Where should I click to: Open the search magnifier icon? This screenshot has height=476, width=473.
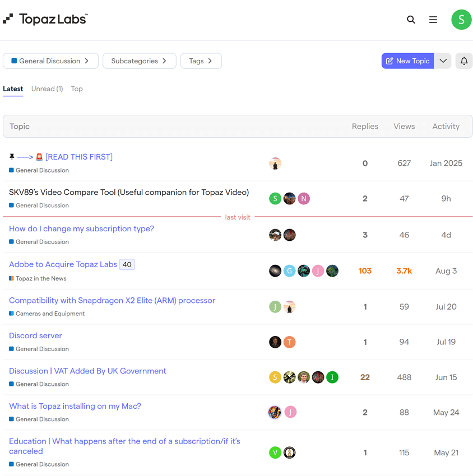[411, 20]
